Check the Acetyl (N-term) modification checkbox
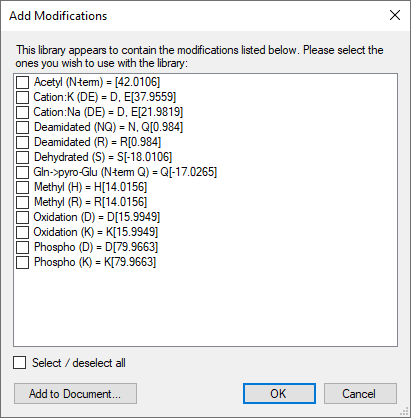411x418 pixels. coord(22,82)
